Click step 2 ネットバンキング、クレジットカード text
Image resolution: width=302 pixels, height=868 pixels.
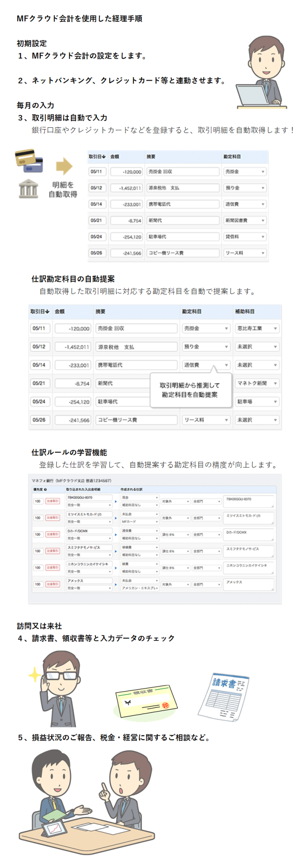tap(122, 80)
